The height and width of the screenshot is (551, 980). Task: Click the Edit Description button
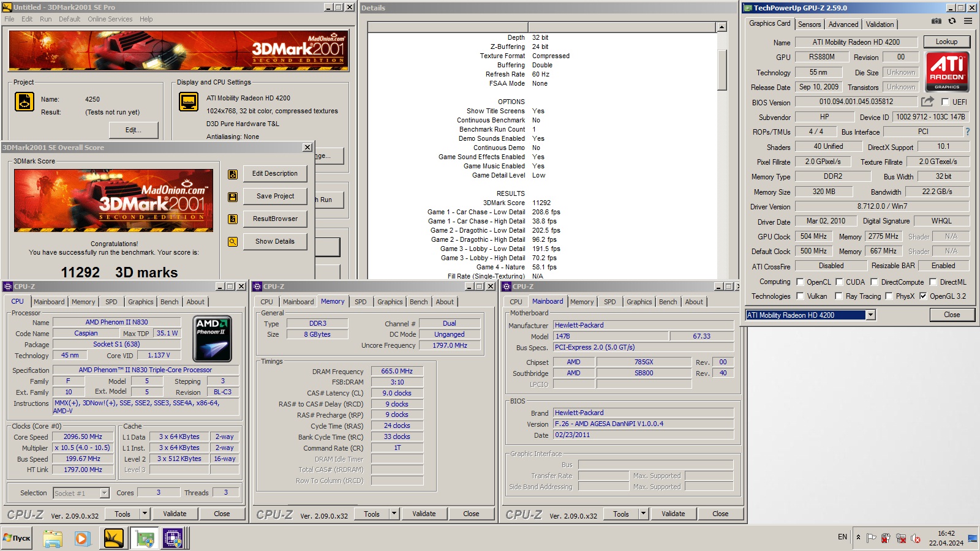[x=275, y=174]
